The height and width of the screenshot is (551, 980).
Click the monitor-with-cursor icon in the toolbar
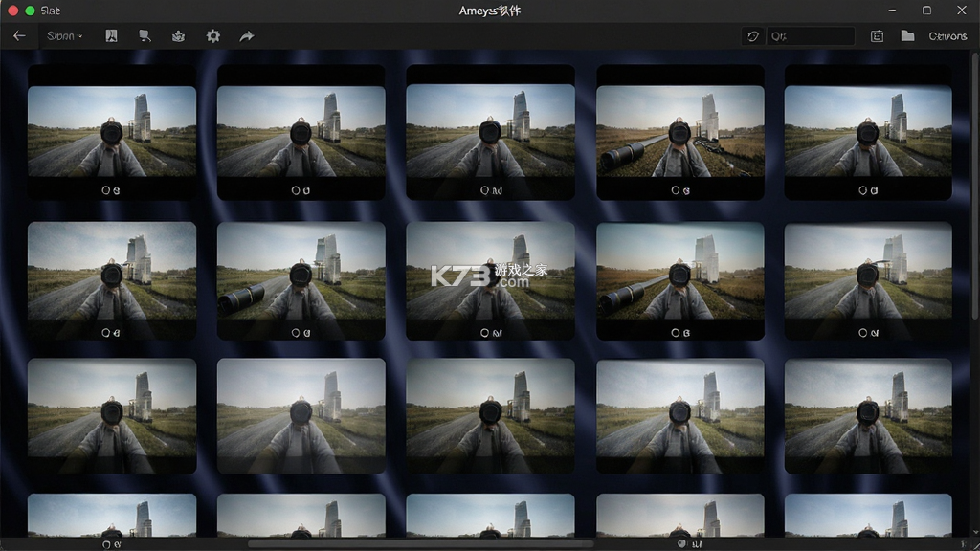145,36
